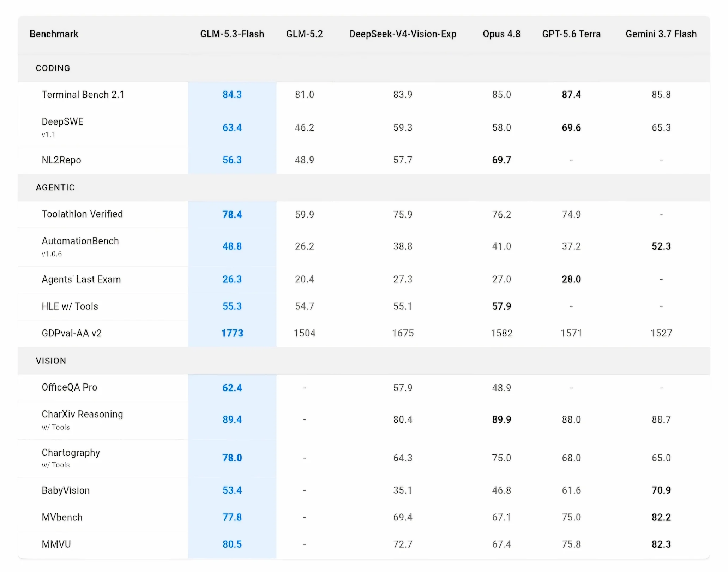Viewport: 728px width, 572px height.
Task: Click the GLM-5.3-Flash column header
Action: pos(232,34)
